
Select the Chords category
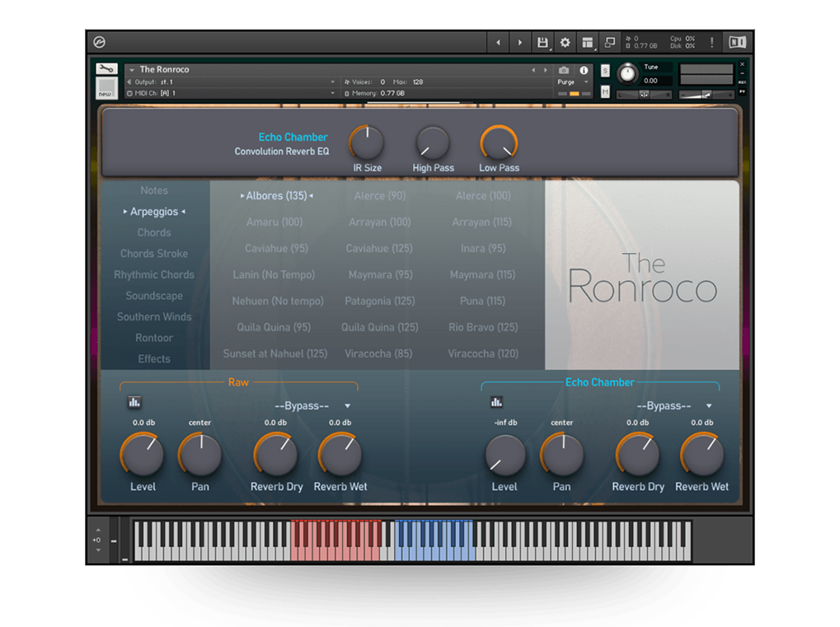click(x=154, y=232)
